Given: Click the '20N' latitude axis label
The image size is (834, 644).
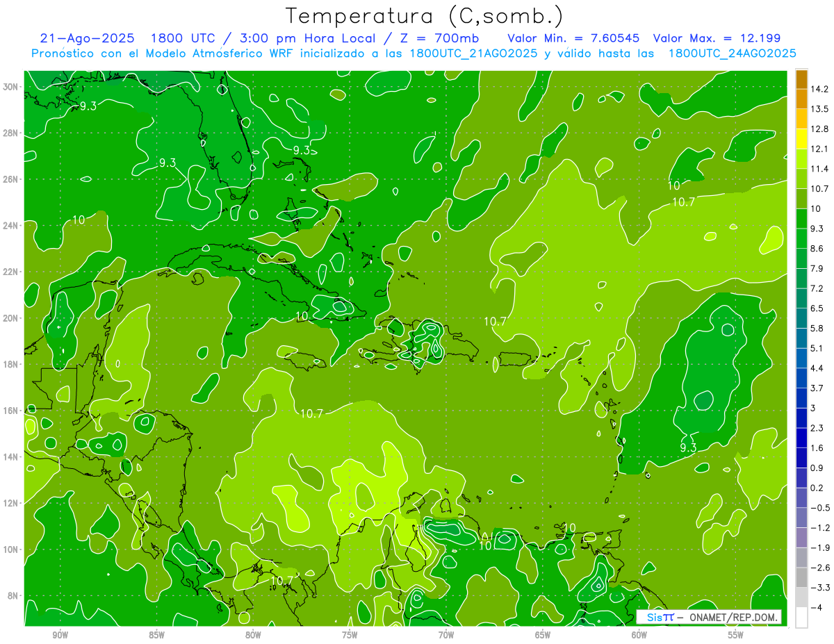Looking at the screenshot, I should click(x=12, y=318).
